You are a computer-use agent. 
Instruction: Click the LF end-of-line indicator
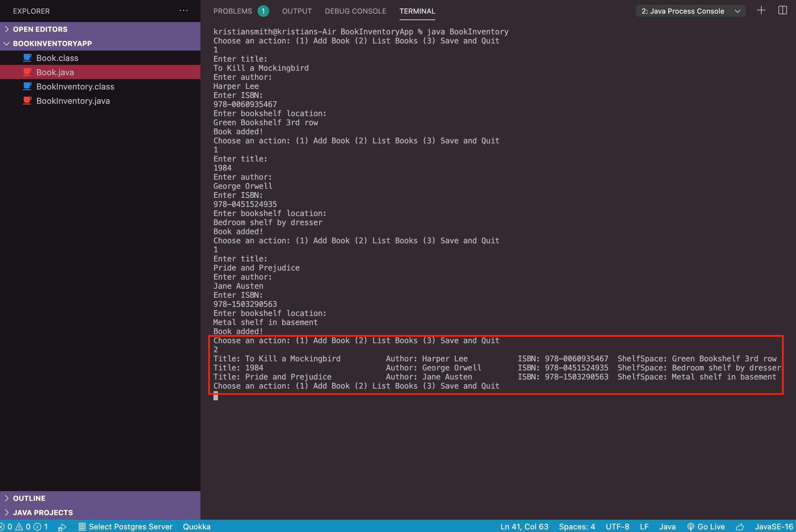[644, 526]
